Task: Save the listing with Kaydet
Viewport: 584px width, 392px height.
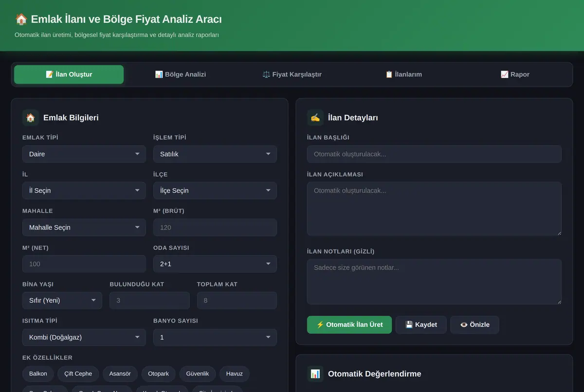Action: coord(421,325)
